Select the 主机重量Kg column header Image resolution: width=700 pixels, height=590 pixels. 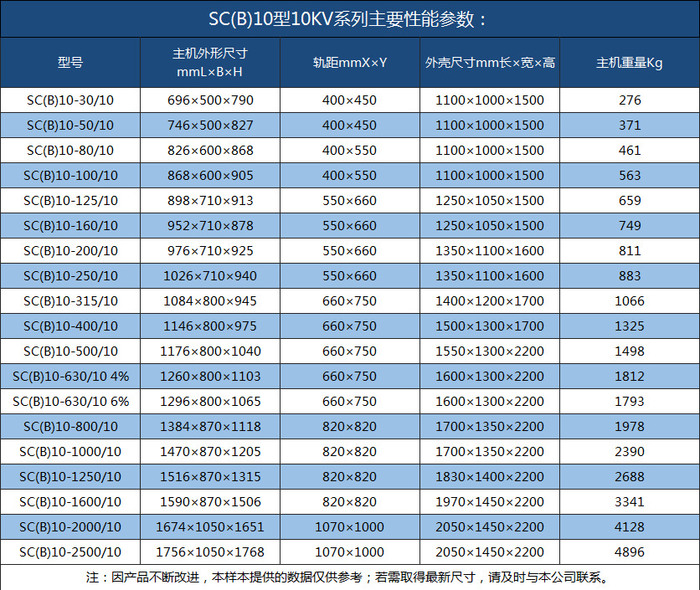pos(629,63)
